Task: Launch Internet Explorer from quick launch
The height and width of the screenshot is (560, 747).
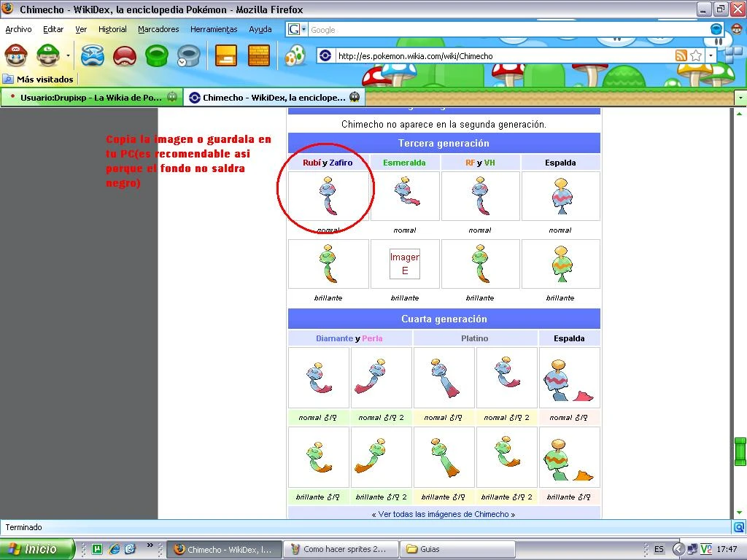Action: (114, 549)
